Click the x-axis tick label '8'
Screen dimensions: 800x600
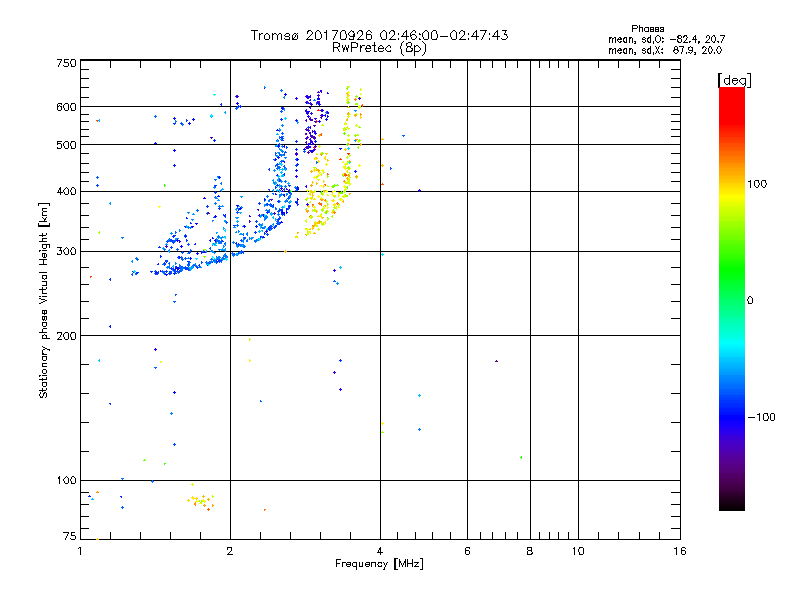pyautogui.click(x=530, y=551)
